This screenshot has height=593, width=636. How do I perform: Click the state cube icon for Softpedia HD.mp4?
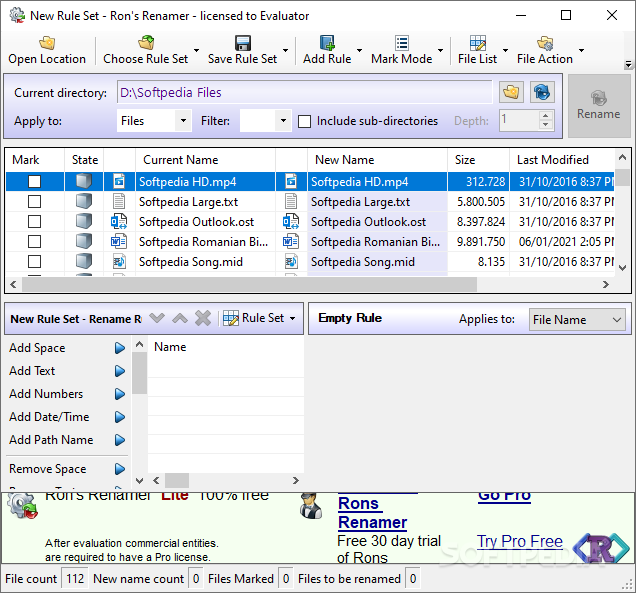tap(84, 181)
